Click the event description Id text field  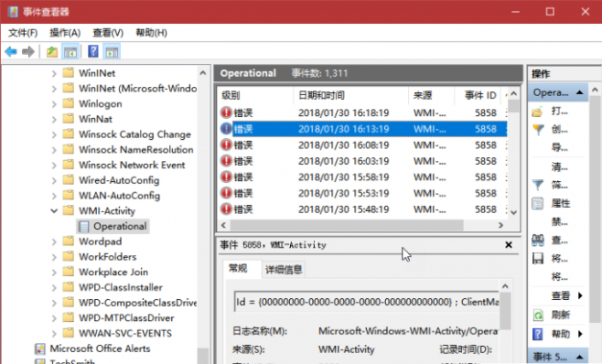[367, 302]
